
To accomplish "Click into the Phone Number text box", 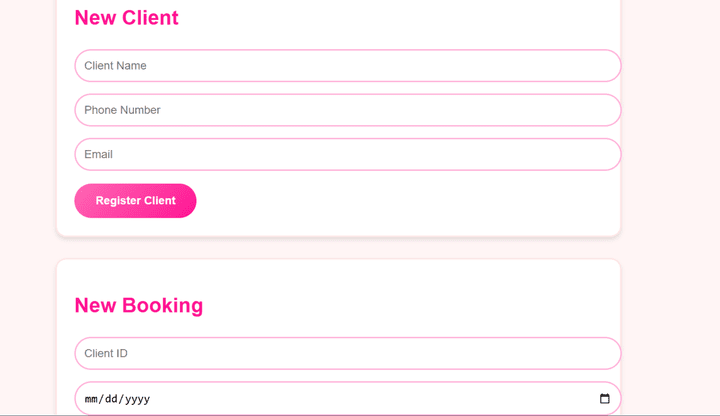I will click(347, 110).
